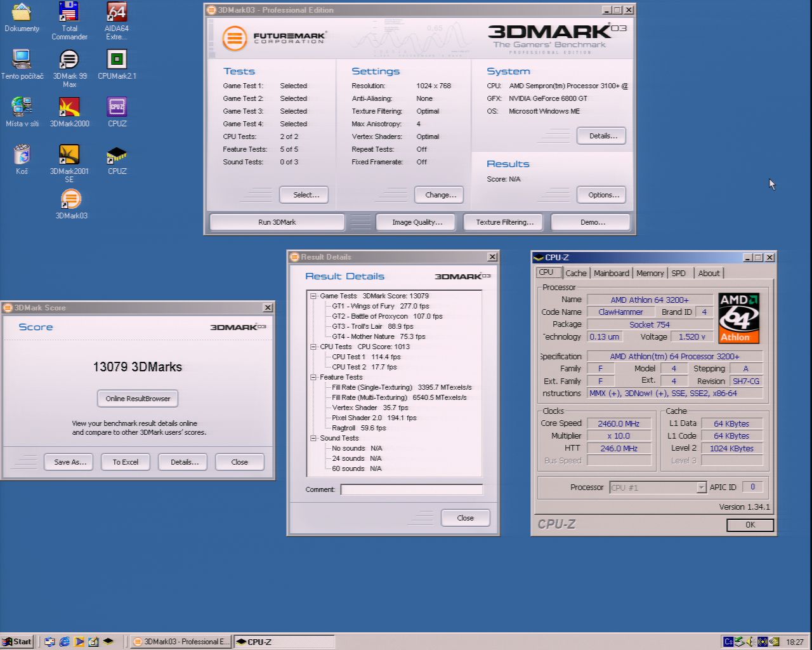Image resolution: width=812 pixels, height=650 pixels.
Task: Select the Místa v síti icon
Action: tap(22, 112)
